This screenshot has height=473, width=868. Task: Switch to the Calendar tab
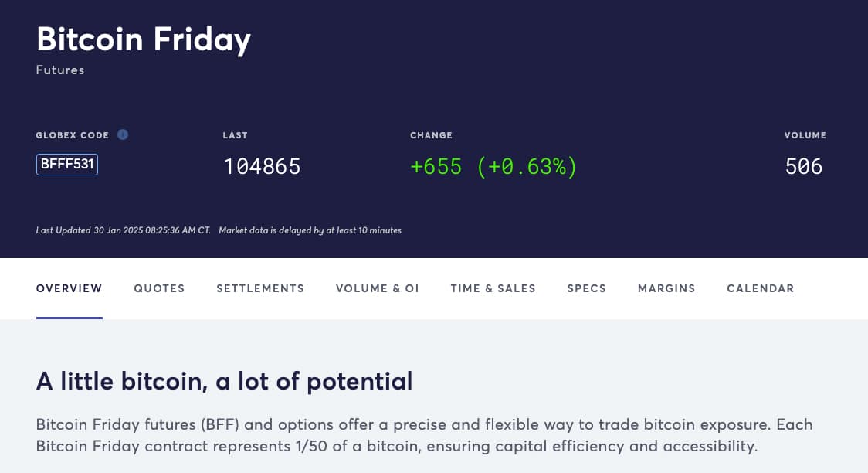(760, 288)
